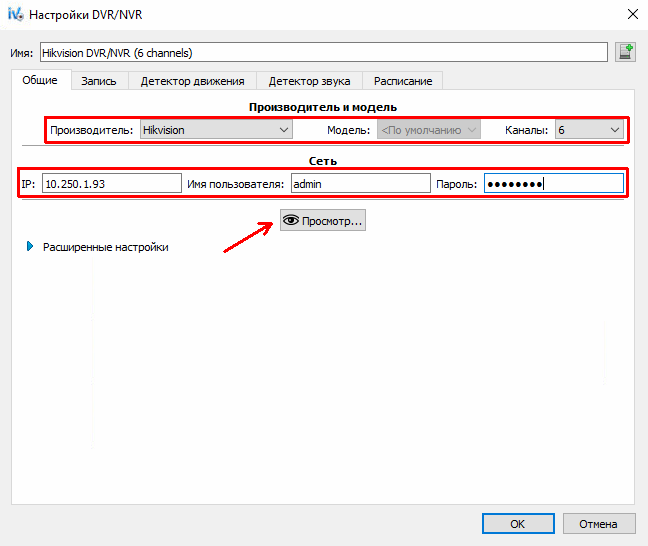
Task: Open the Расписание tab
Action: point(403,81)
